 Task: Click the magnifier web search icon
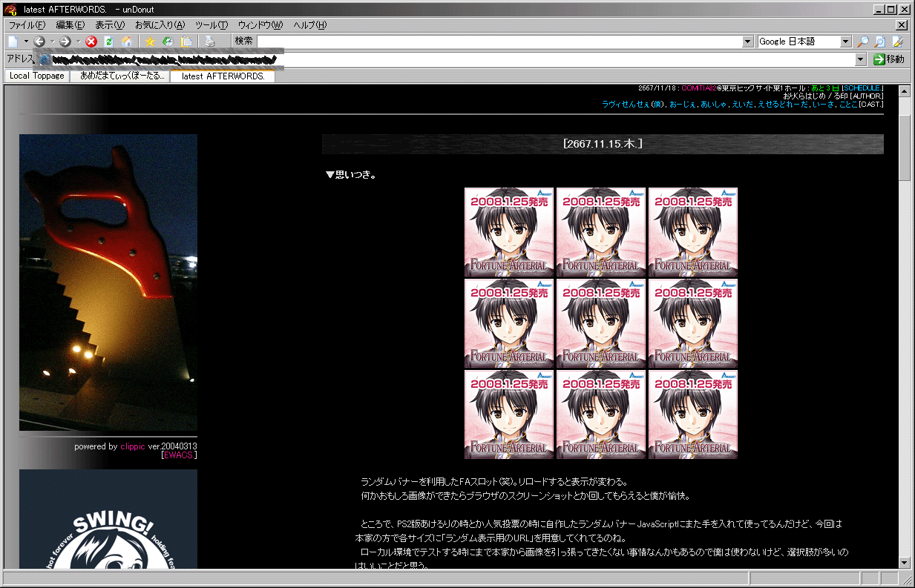[862, 42]
